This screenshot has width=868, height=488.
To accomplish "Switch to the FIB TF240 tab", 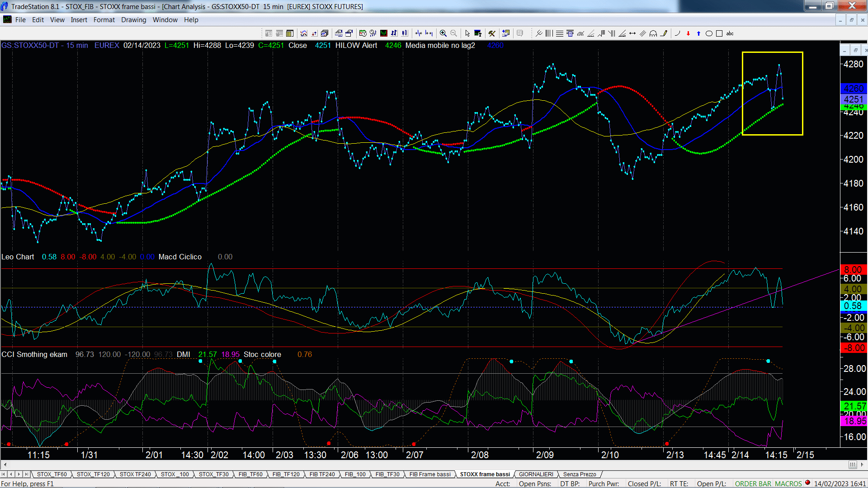I will (322, 474).
